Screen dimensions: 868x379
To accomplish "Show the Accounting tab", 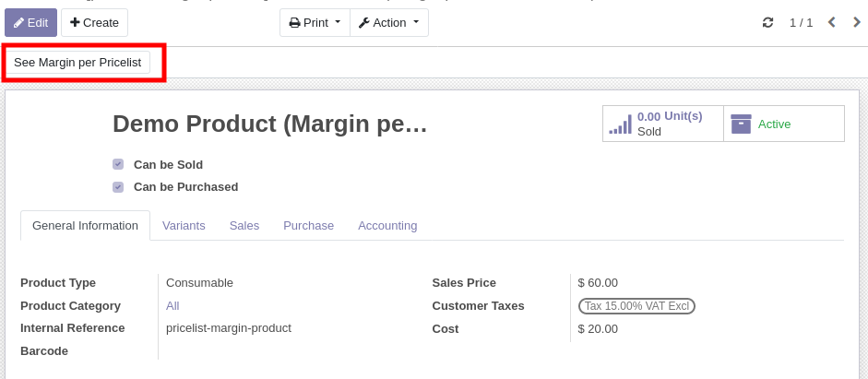I will coord(387,225).
